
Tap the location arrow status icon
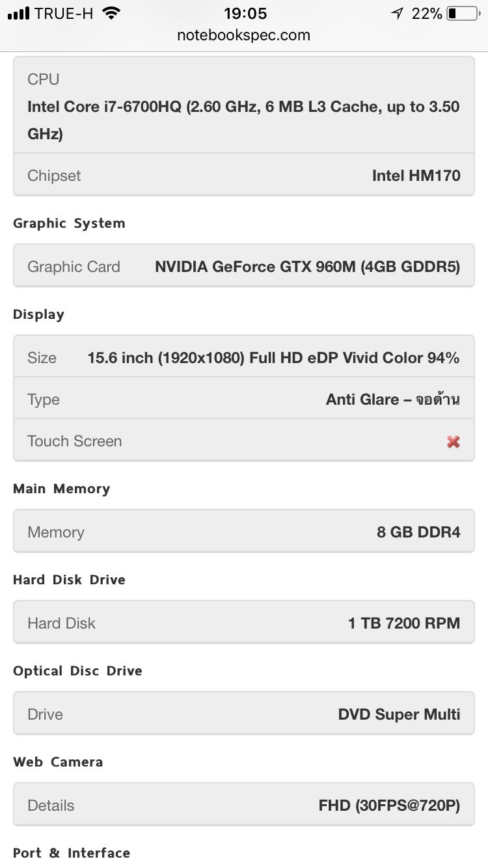397,13
